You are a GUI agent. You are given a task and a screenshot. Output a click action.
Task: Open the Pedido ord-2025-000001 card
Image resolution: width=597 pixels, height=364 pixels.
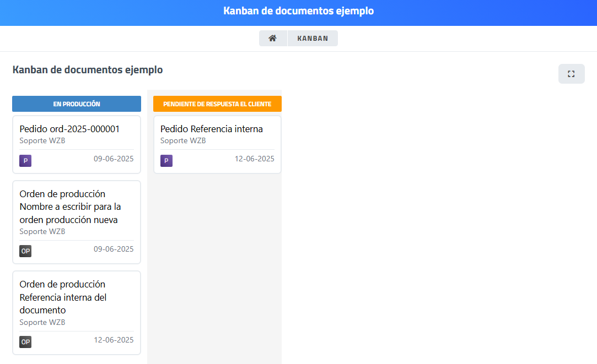69,129
